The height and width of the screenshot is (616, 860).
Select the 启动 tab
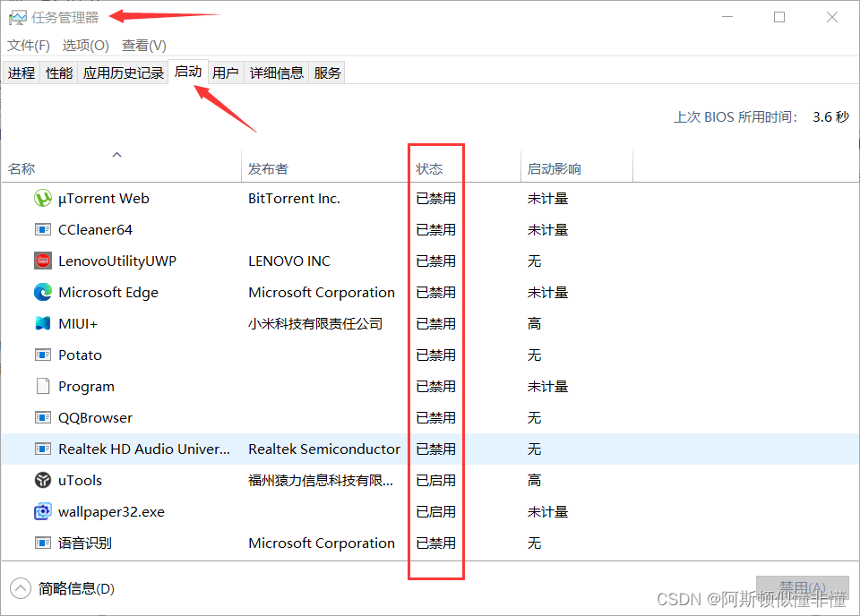click(188, 72)
